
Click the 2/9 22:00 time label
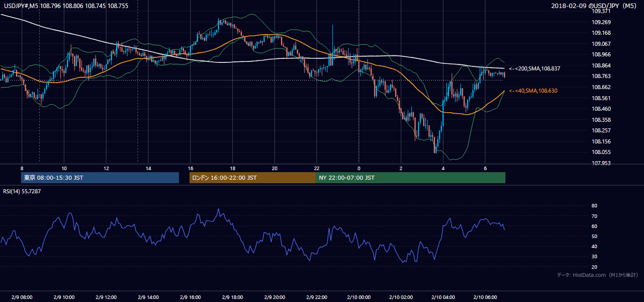click(x=316, y=297)
